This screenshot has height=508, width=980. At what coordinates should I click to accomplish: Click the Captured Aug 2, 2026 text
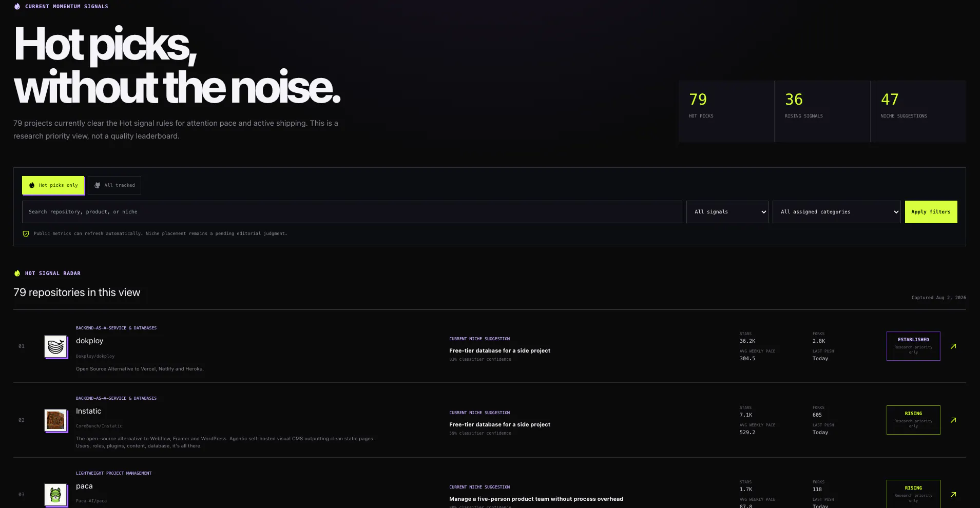tap(938, 298)
